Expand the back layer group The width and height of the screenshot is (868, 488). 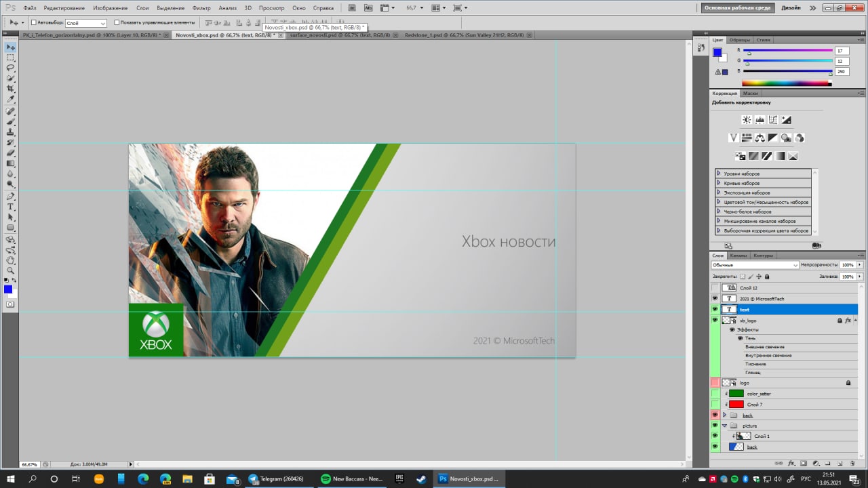point(724,415)
